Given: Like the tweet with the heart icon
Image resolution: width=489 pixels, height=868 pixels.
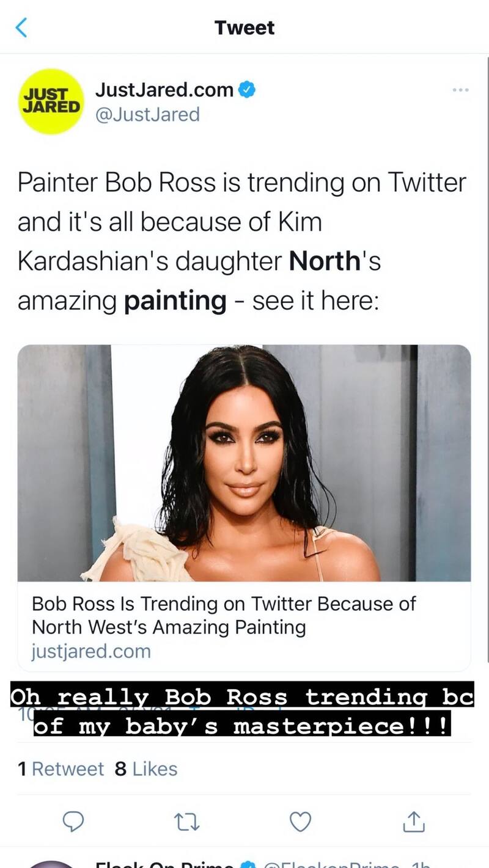Looking at the screenshot, I should click(x=300, y=822).
